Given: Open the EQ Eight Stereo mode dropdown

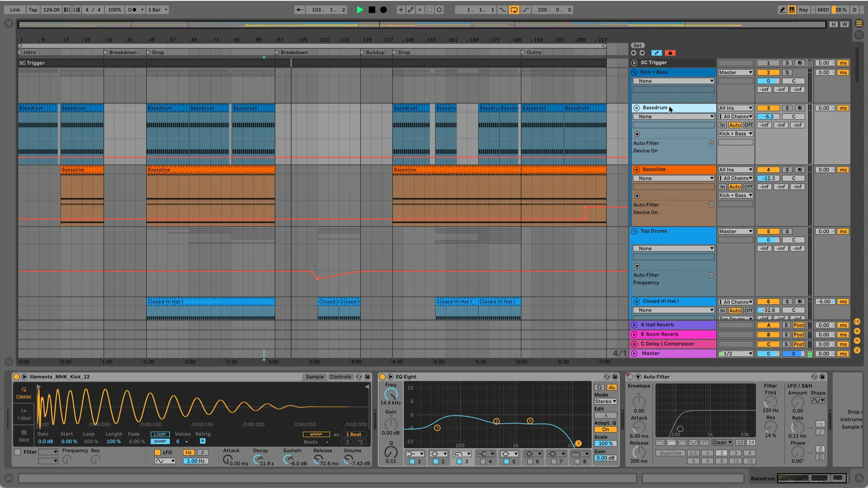Looking at the screenshot, I should coord(605,401).
